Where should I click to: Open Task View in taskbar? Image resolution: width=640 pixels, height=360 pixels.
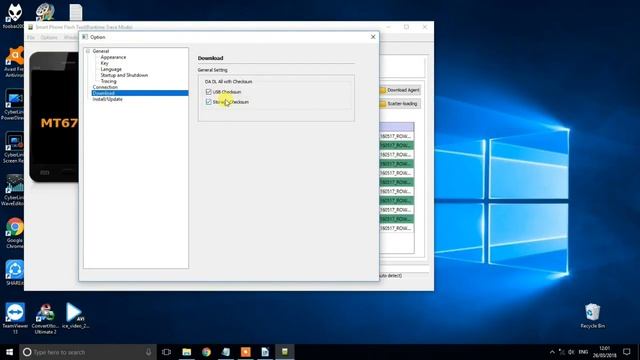166,352
